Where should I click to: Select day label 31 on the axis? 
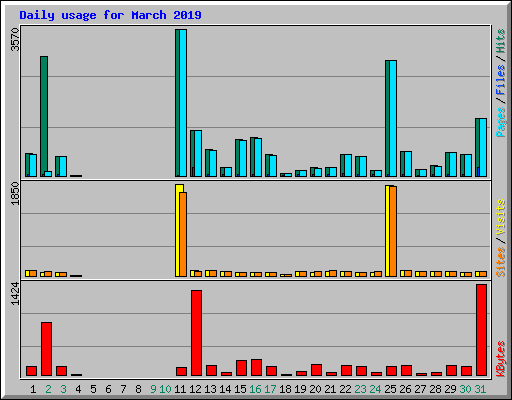click(x=480, y=389)
